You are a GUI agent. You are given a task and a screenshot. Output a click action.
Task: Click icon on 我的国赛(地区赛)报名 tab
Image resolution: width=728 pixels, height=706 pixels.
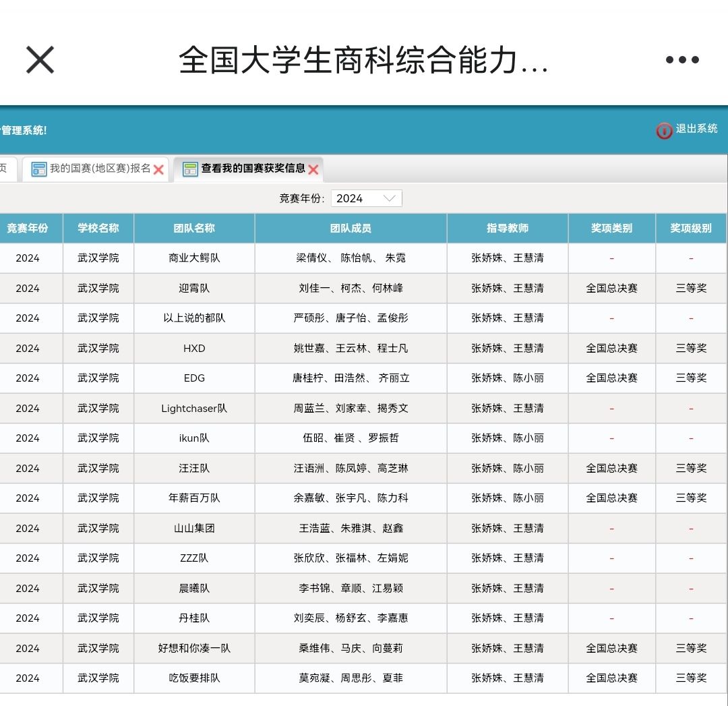coord(39,169)
